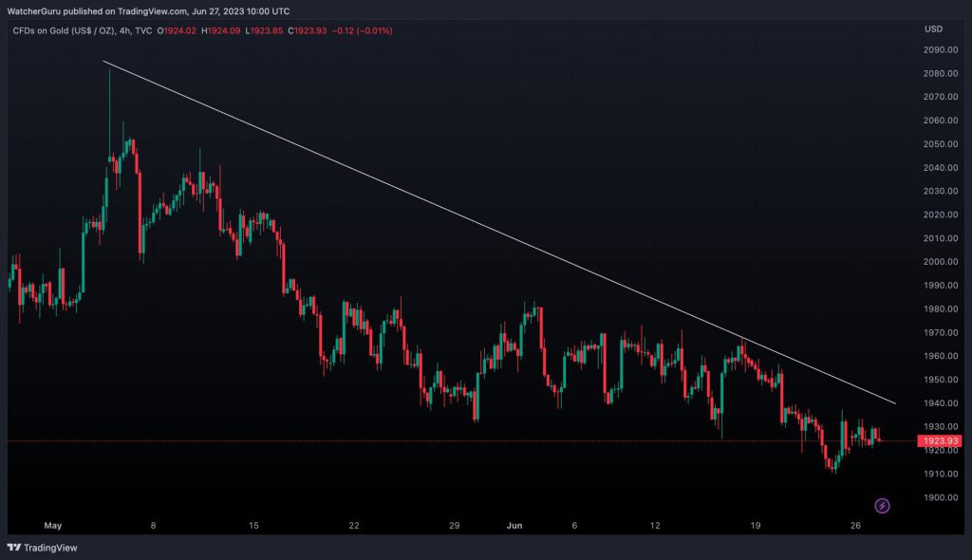Click the 1960.00 price axis label
Screen dimensions: 972x560
[x=941, y=356]
